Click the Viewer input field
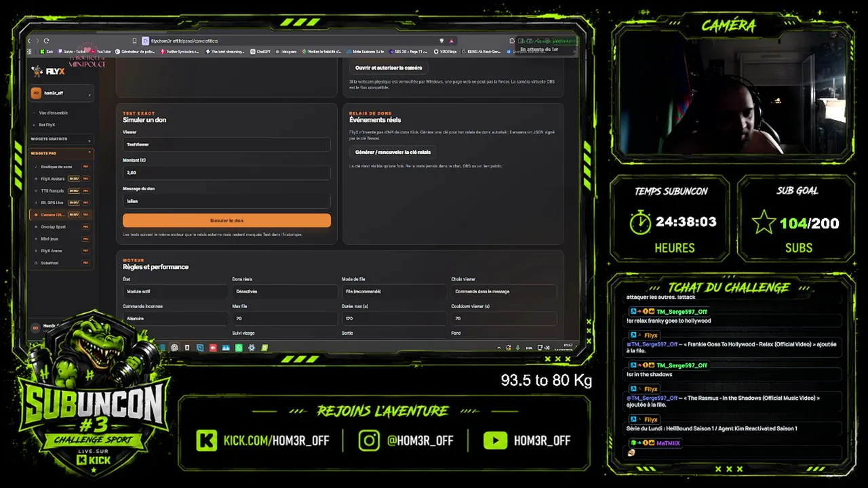This screenshot has height=488, width=868. pyautogui.click(x=226, y=144)
